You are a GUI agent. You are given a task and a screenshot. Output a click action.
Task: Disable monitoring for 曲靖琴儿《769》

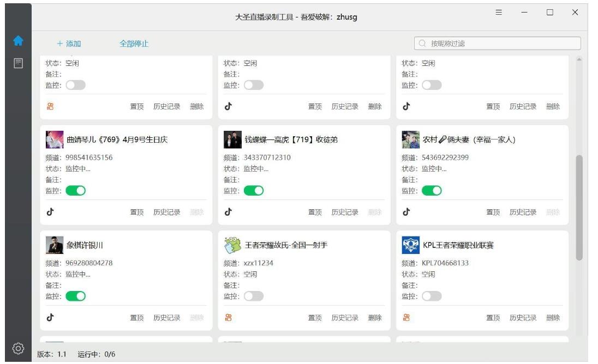(76, 191)
